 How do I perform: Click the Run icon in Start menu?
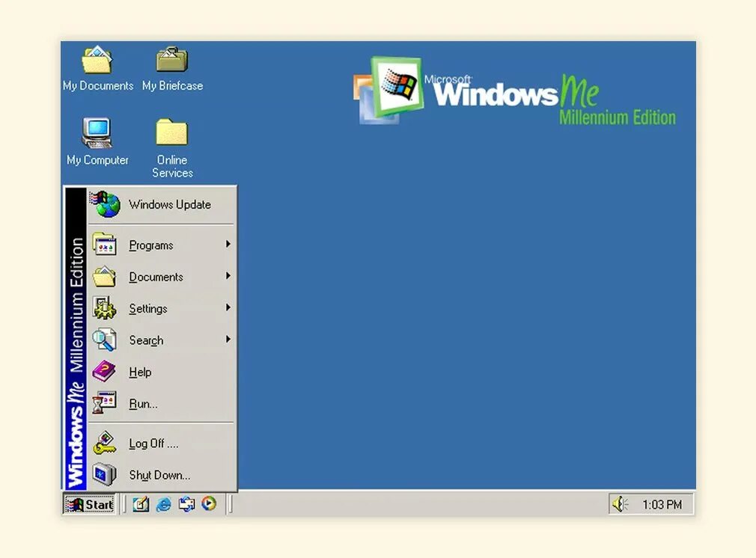click(x=105, y=403)
